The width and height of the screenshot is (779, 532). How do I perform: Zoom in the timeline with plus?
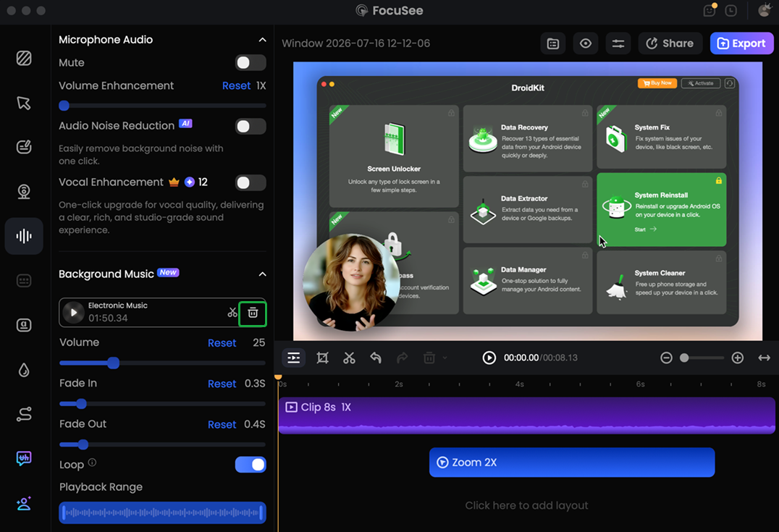coord(738,358)
